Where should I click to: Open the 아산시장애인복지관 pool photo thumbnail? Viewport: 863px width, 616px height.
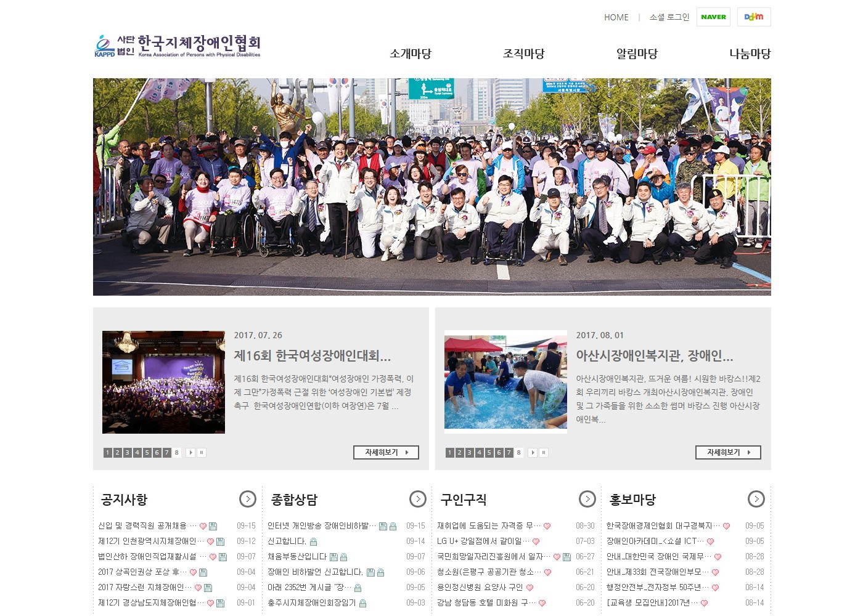(x=505, y=382)
